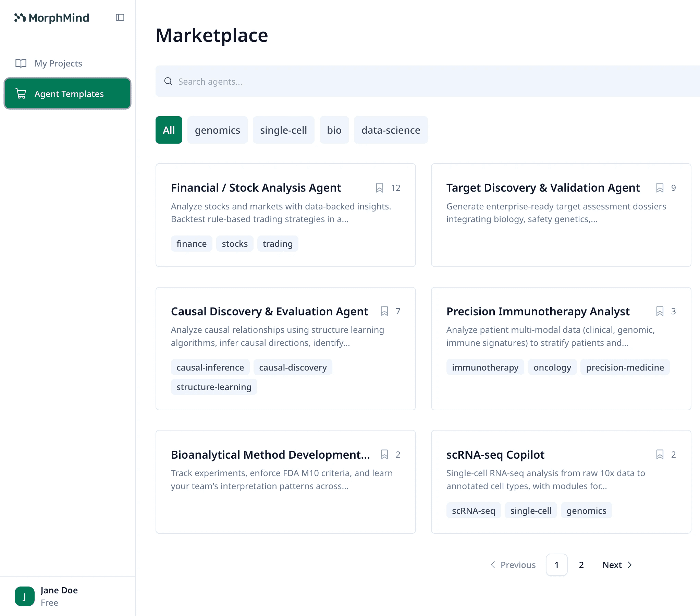
Task: Open the Jane Doe user avatar
Action: point(25,596)
